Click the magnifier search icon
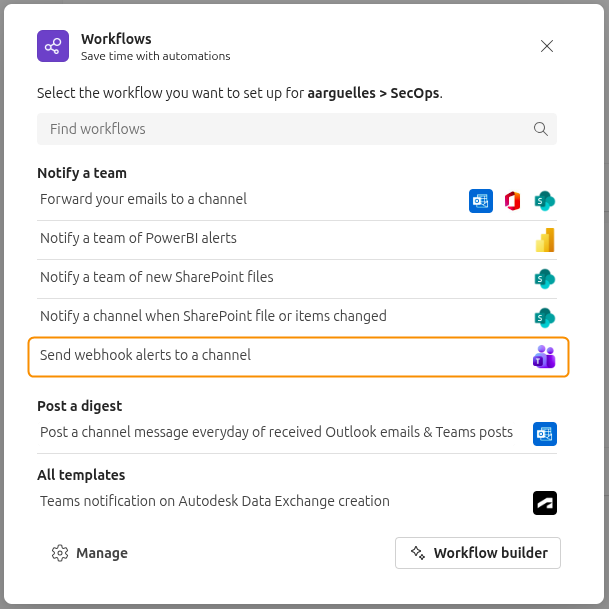 [x=541, y=129]
